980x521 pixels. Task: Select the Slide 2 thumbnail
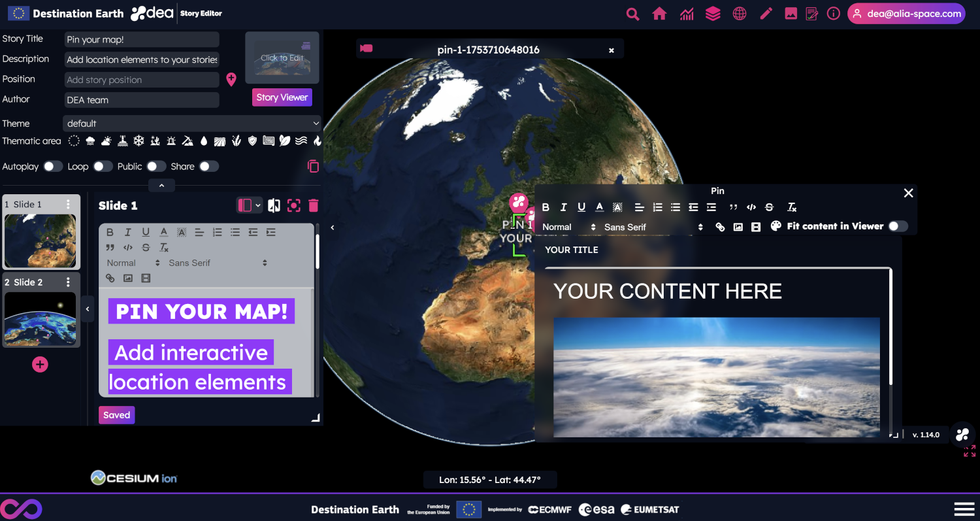(x=41, y=319)
